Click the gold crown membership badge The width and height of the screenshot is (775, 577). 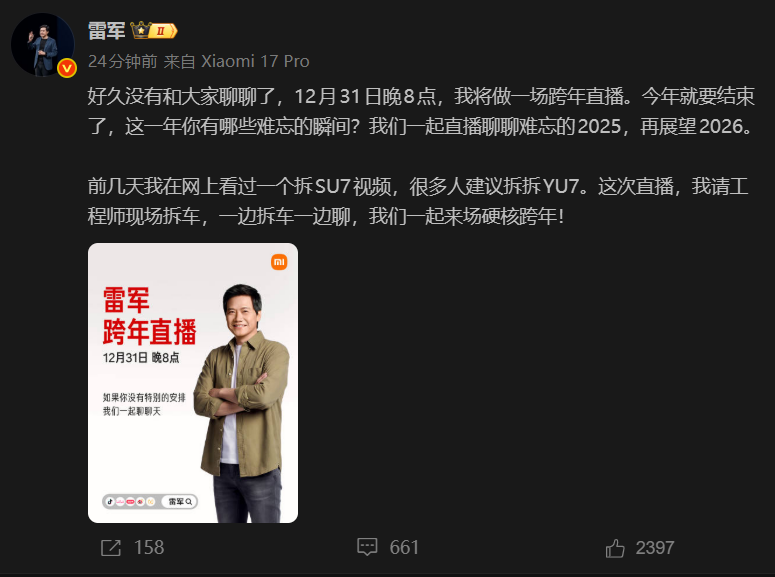coord(141,30)
